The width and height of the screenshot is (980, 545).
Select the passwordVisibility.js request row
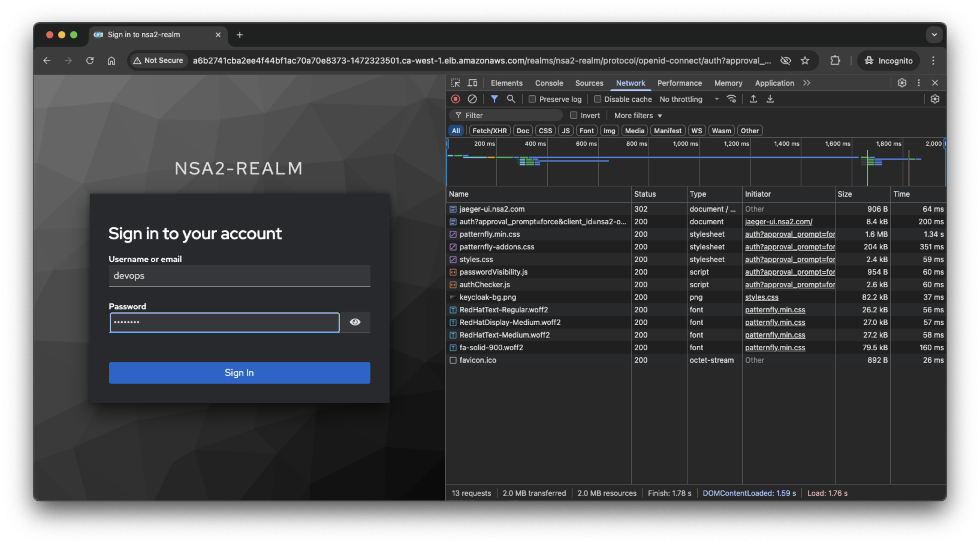[x=696, y=272]
